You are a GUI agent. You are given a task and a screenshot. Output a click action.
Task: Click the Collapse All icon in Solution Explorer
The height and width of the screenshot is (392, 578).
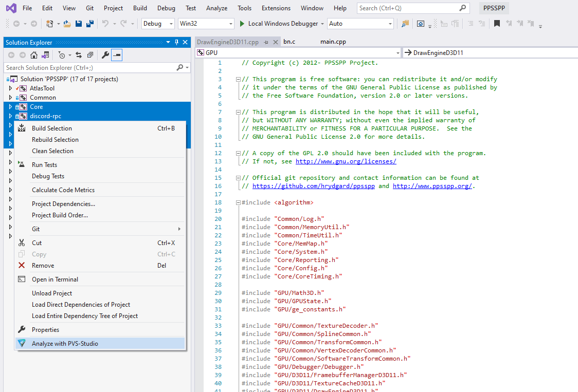coord(90,55)
